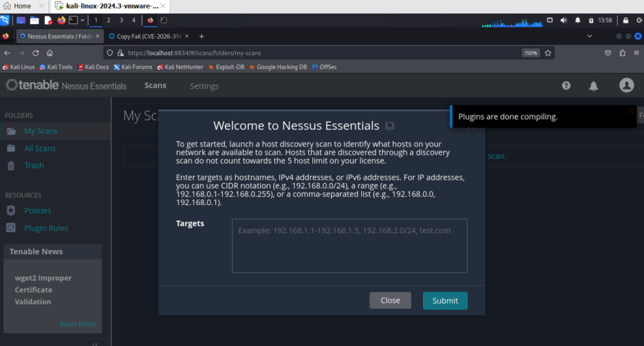Image resolution: width=644 pixels, height=346 pixels.
Task: Open a new browser tab
Action: pos(201,36)
